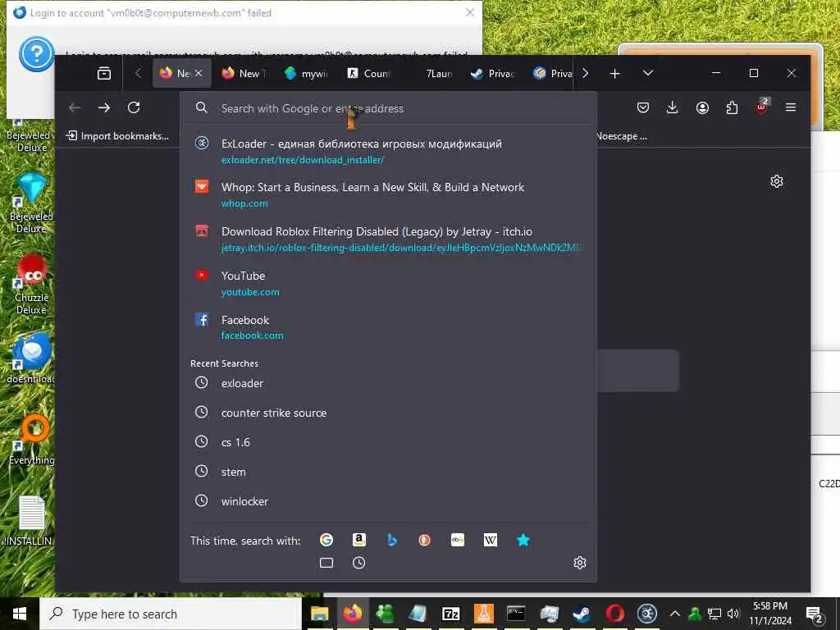Close the login failed dialog
Image resolution: width=840 pixels, height=630 pixels.
(470, 12)
